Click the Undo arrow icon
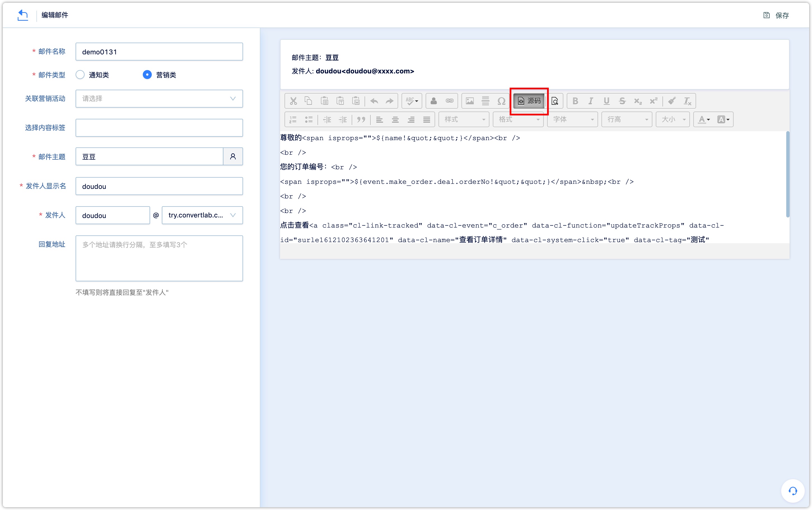Viewport: 812px width, 510px height. (x=374, y=101)
